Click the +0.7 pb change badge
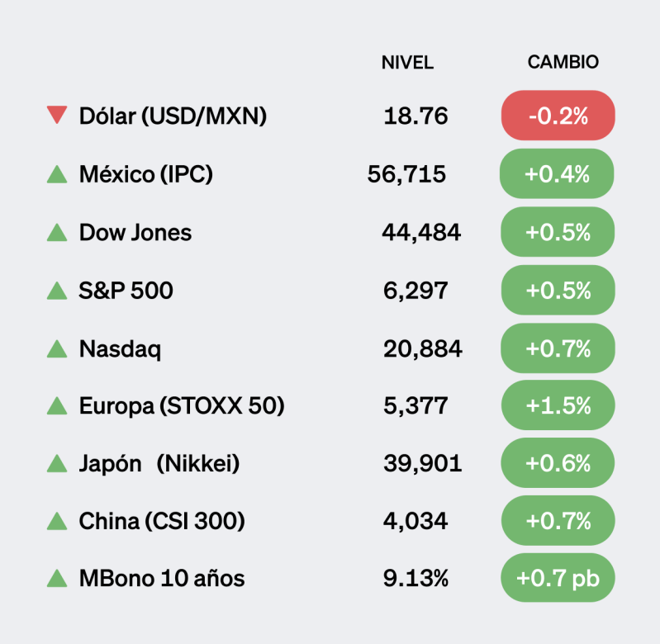Viewport: 660px width, 644px height. 558,579
